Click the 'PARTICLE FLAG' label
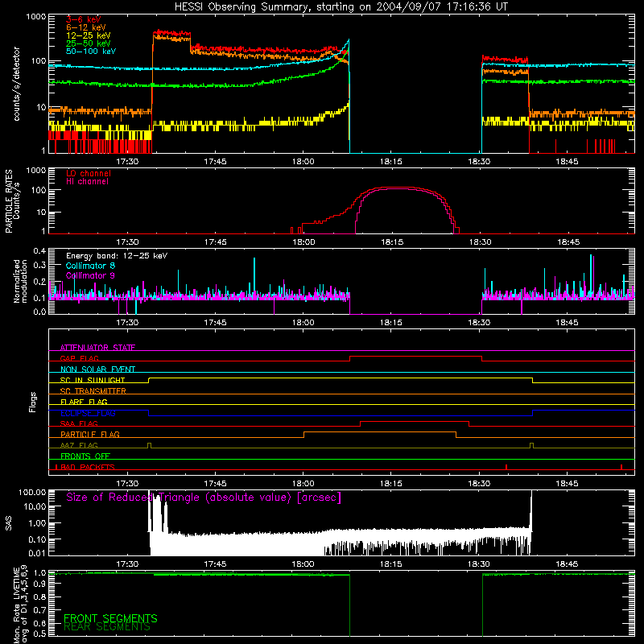Screen dimensions: 644x644 tap(90, 434)
